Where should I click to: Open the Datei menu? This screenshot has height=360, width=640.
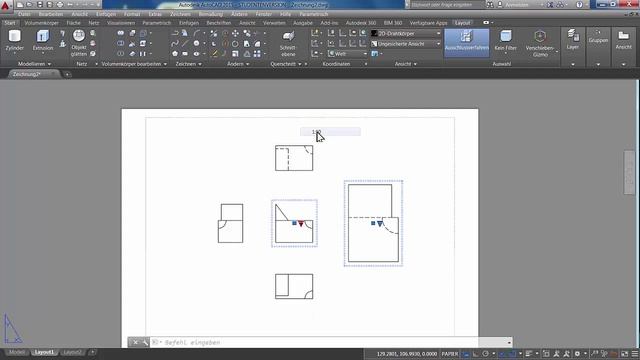pos(24,14)
